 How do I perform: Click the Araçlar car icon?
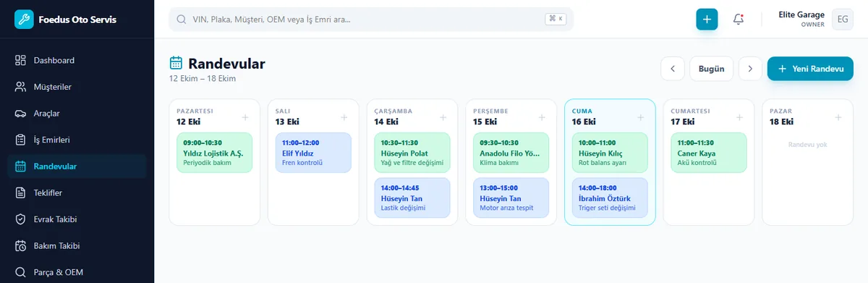(21, 113)
